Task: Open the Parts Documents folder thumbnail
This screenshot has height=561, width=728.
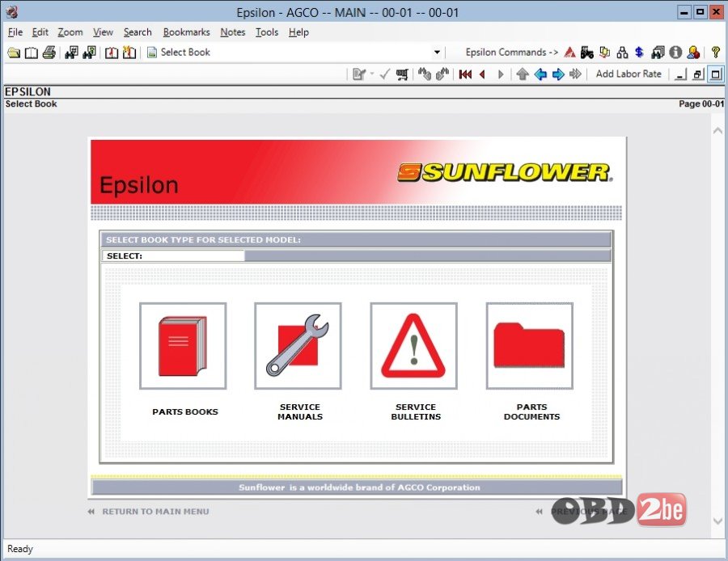Action: (530, 346)
